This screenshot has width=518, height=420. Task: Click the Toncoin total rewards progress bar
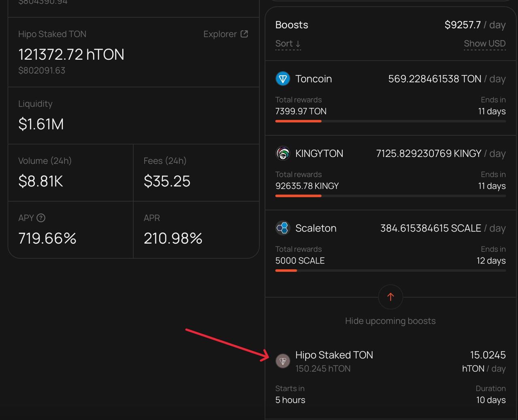[391, 121]
